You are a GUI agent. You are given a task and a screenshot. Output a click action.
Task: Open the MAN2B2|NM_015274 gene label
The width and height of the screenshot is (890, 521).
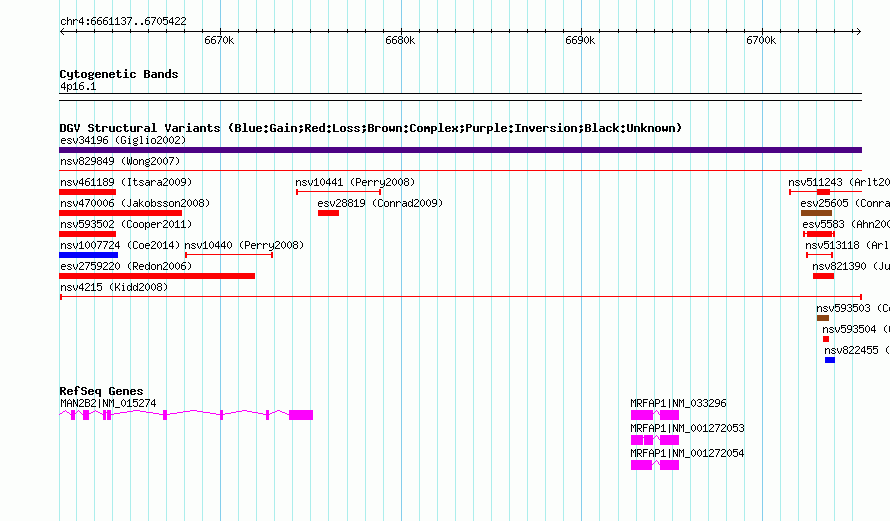point(108,404)
